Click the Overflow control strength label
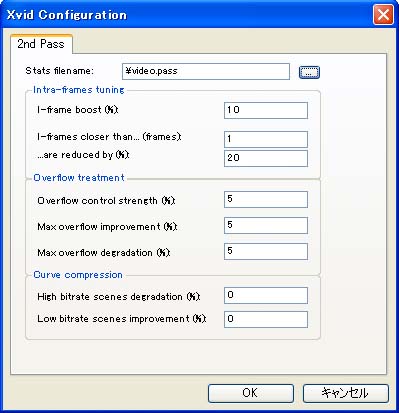Viewport: 399px width, 413px height. [x=106, y=201]
